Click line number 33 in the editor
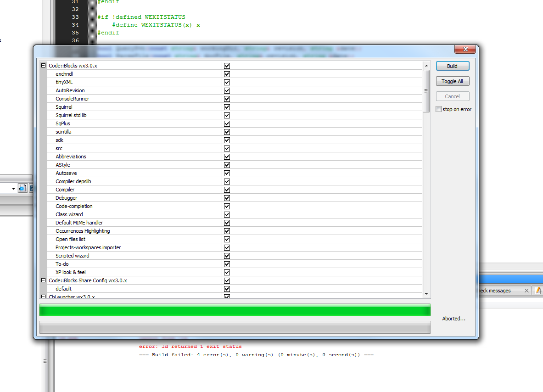 click(75, 17)
